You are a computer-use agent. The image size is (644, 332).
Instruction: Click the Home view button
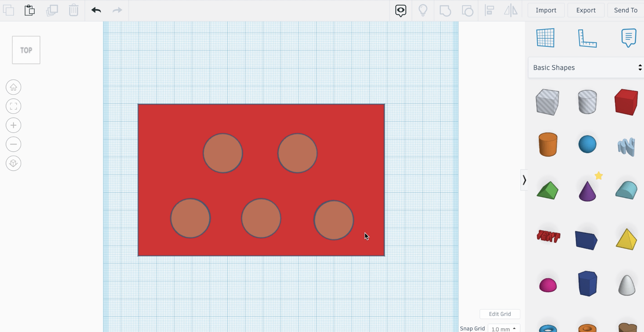click(13, 87)
